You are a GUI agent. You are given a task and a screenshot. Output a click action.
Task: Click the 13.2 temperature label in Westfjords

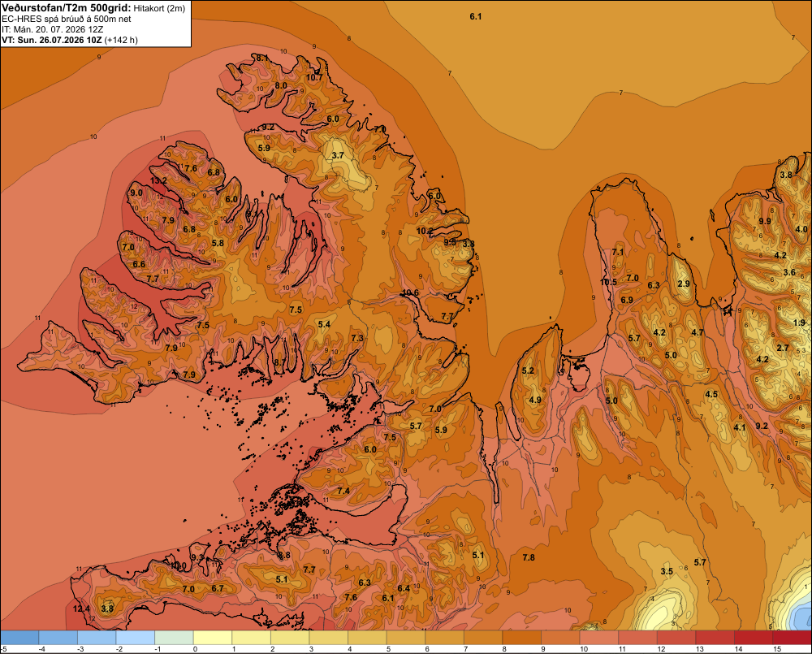coord(158,181)
